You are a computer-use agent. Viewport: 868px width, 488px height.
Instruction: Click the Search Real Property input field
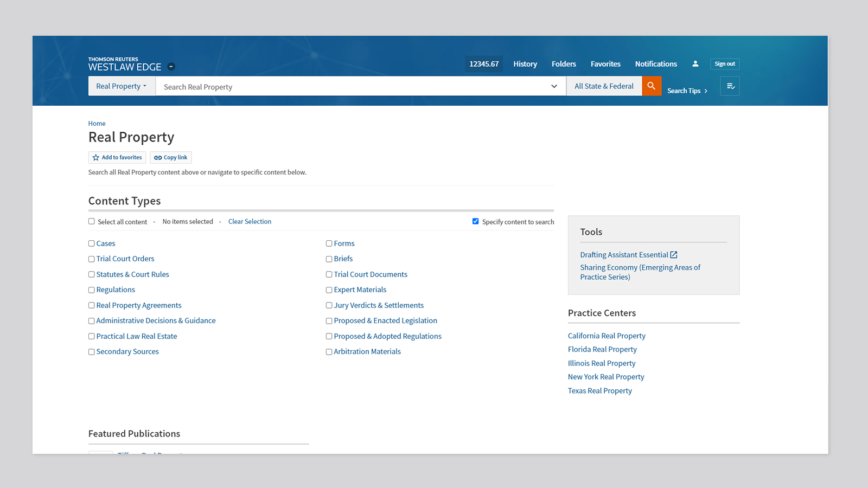click(353, 87)
